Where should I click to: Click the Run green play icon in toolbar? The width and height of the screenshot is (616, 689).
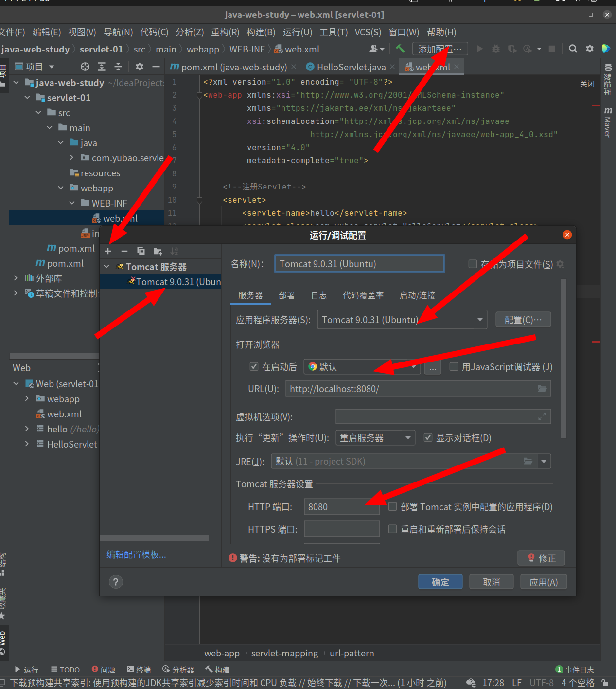coord(480,49)
